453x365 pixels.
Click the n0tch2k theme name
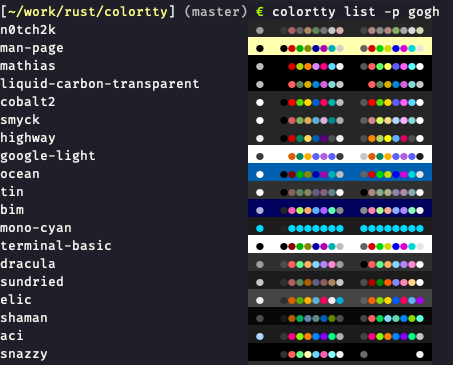[x=28, y=30]
